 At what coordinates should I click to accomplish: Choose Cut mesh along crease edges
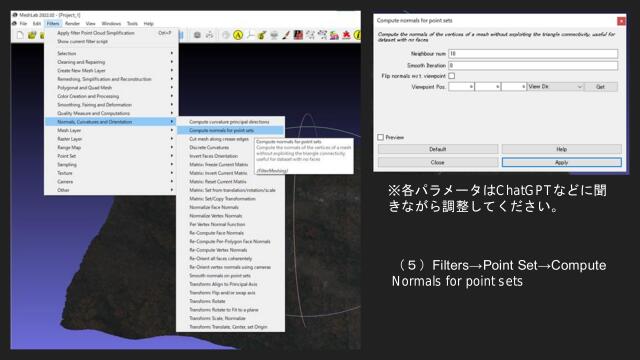pos(219,139)
